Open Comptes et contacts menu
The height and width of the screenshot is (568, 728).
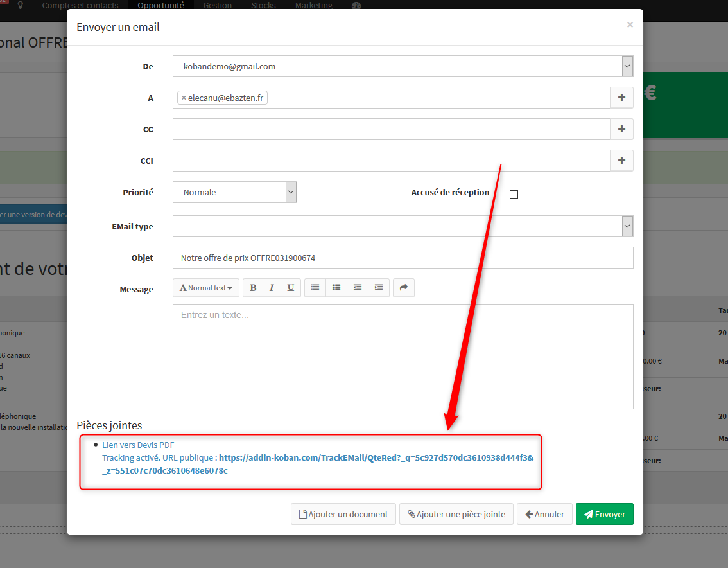(x=80, y=6)
